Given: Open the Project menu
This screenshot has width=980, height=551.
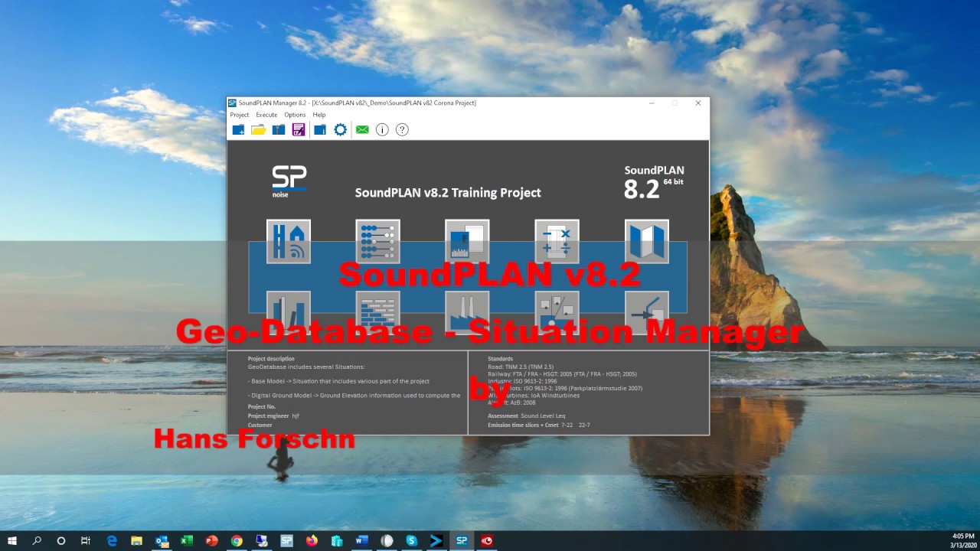Looking at the screenshot, I should pos(240,115).
